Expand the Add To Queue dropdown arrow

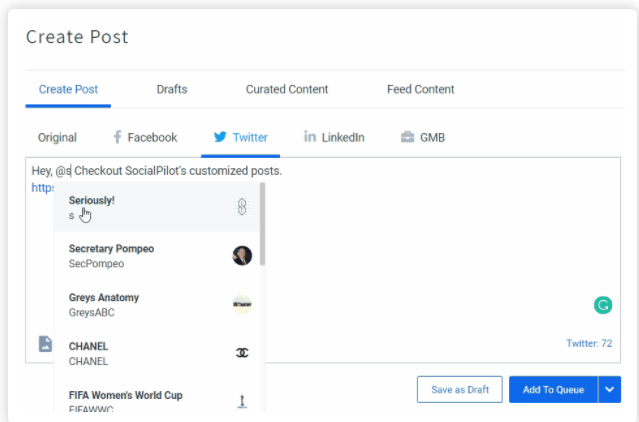coord(610,389)
